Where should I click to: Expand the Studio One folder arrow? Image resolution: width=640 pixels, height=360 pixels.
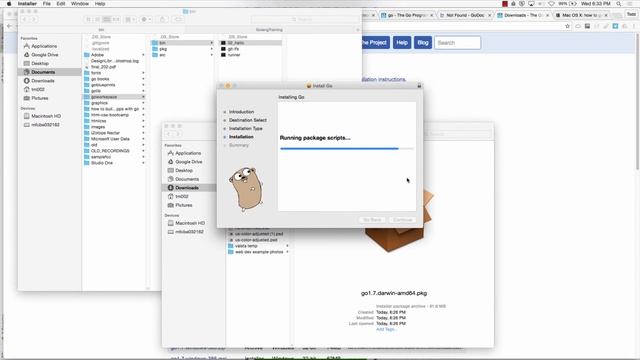click(x=143, y=163)
